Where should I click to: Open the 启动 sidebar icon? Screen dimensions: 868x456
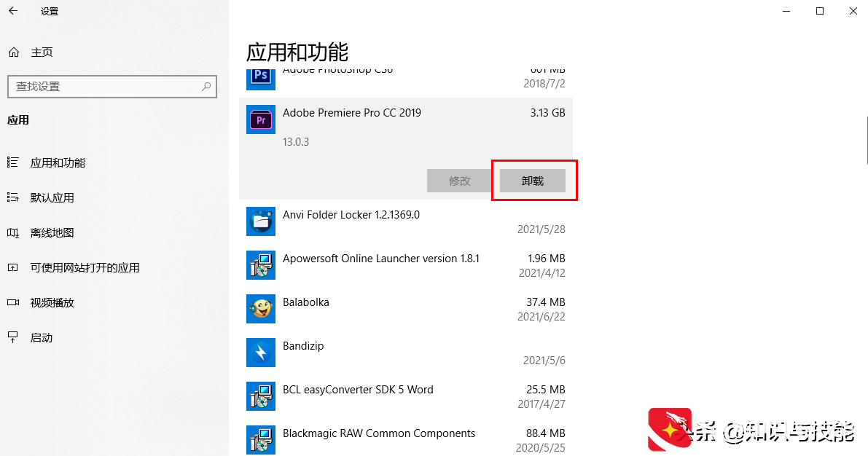(x=12, y=337)
